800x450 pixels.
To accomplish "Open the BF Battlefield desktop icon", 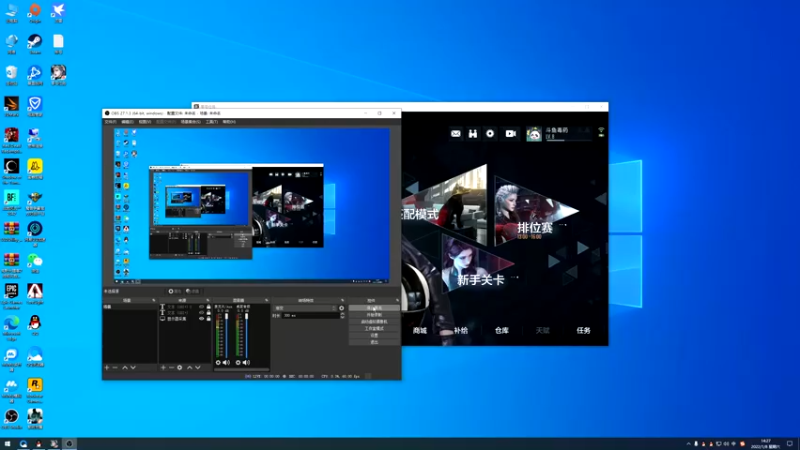I will click(x=11, y=201).
